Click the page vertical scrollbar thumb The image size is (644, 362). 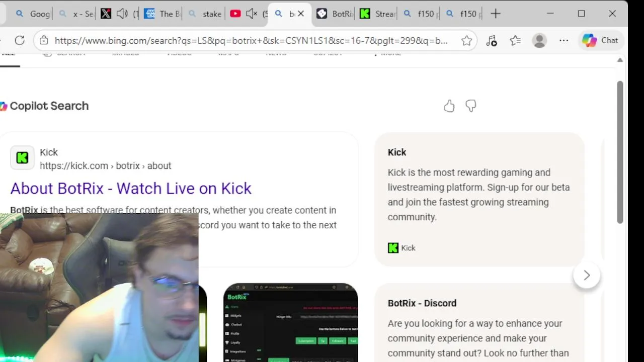(620, 152)
